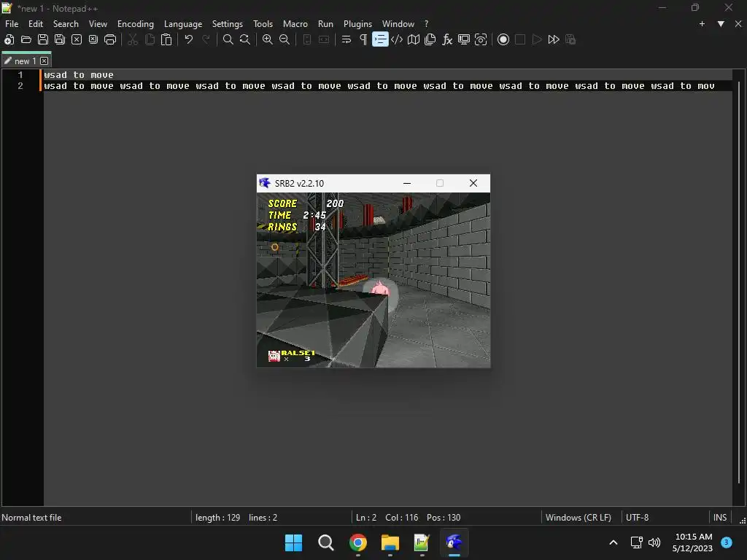The height and width of the screenshot is (560, 747).
Task: Toggle the highlighted indent guide button
Action: [x=380, y=39]
